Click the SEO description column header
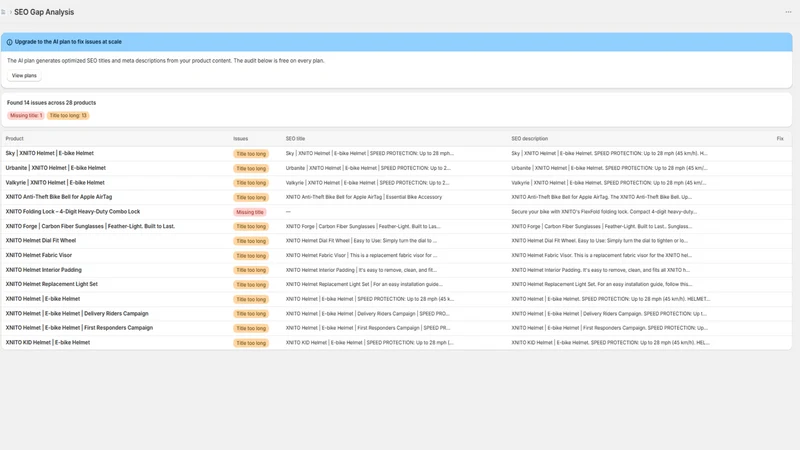This screenshot has height=450, width=800. (529, 139)
